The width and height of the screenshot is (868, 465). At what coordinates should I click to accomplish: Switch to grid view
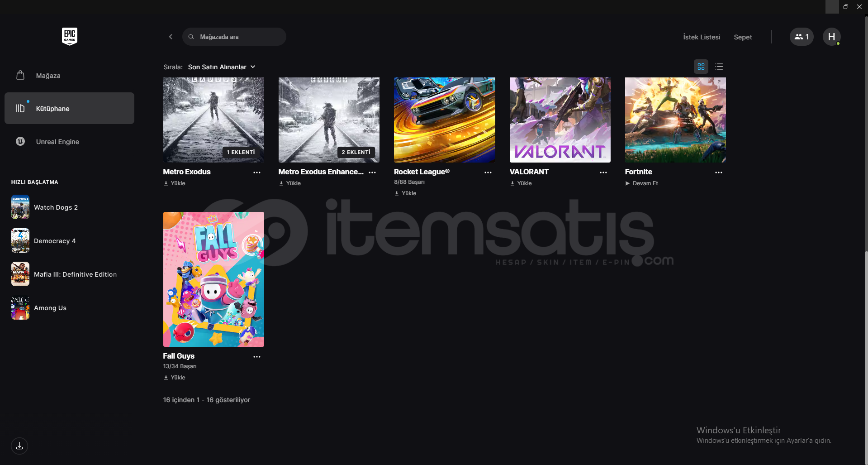pos(701,67)
